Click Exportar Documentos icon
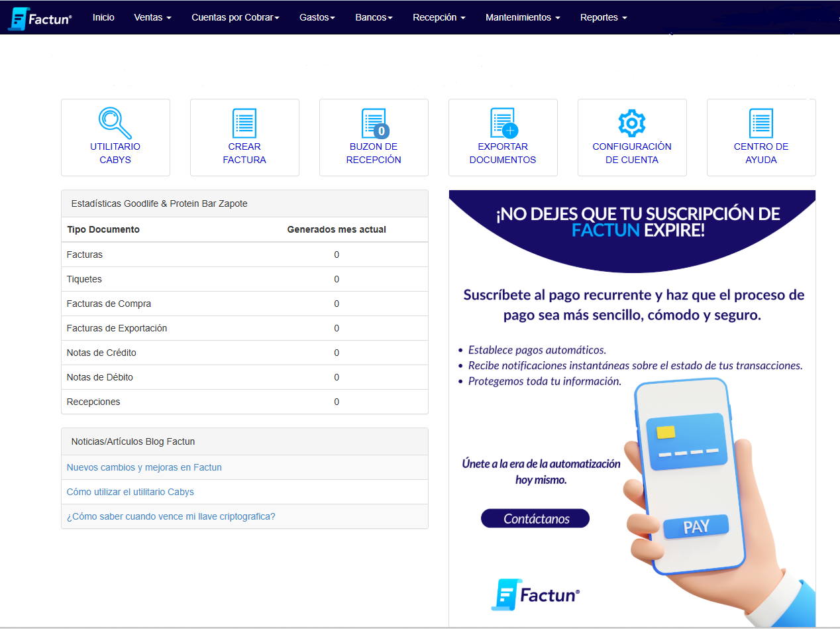The width and height of the screenshot is (840, 629). pyautogui.click(x=503, y=123)
